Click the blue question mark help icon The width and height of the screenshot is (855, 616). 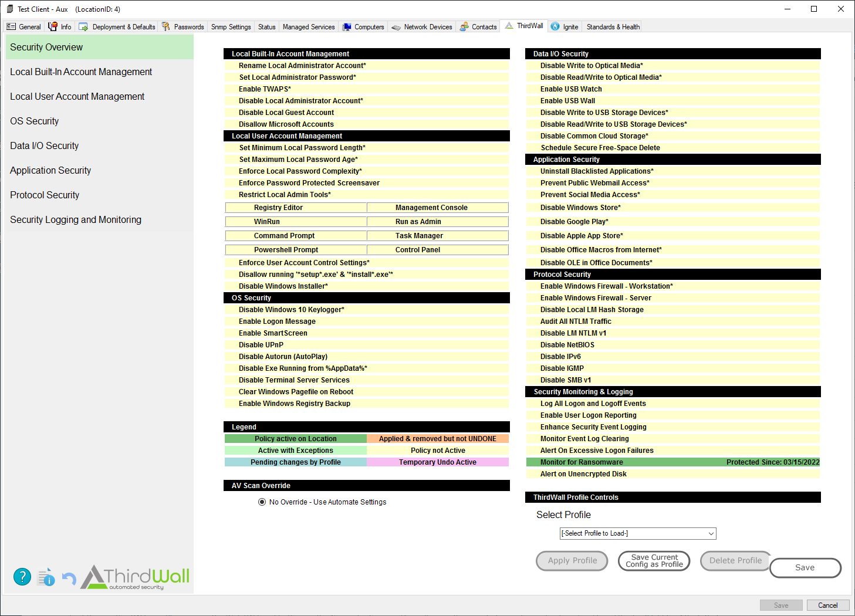(22, 577)
